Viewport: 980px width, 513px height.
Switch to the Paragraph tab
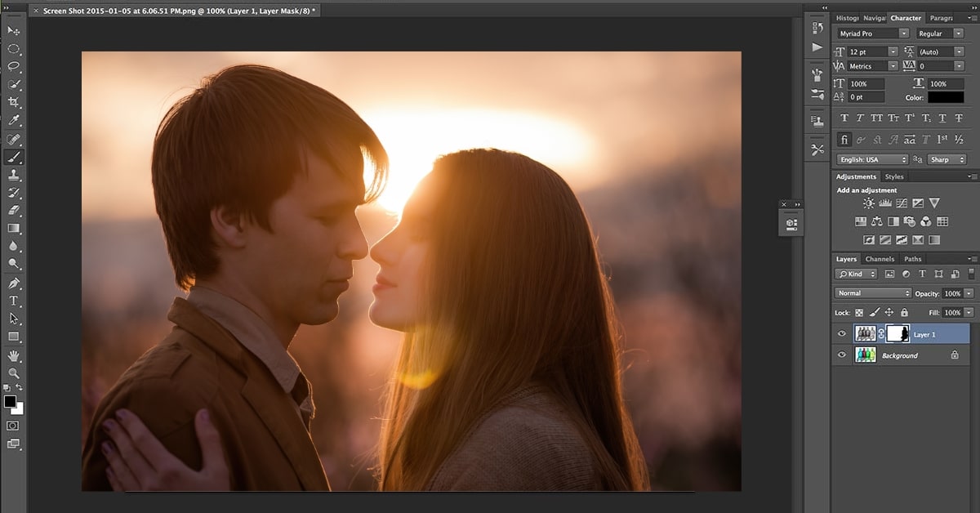[942, 17]
